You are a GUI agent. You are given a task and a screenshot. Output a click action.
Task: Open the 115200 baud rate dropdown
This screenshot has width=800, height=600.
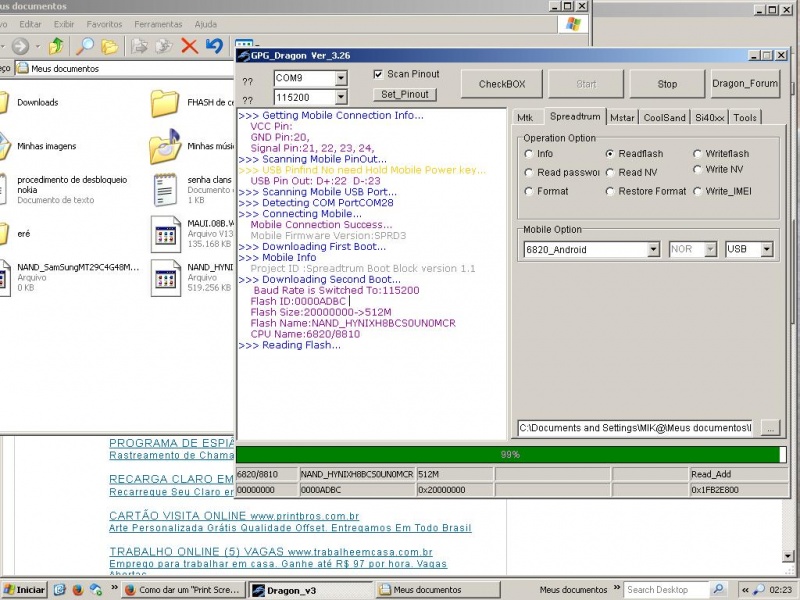(341, 97)
